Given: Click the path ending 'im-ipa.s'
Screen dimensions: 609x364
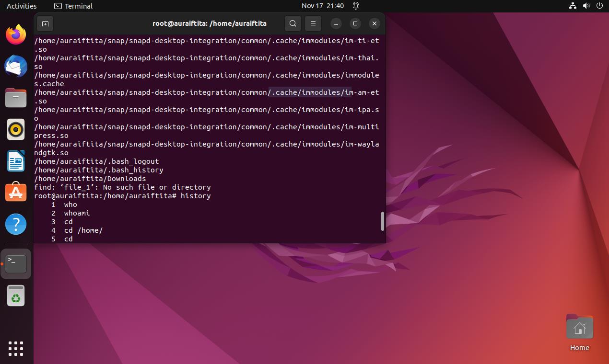Looking at the screenshot, I should pos(207,110).
